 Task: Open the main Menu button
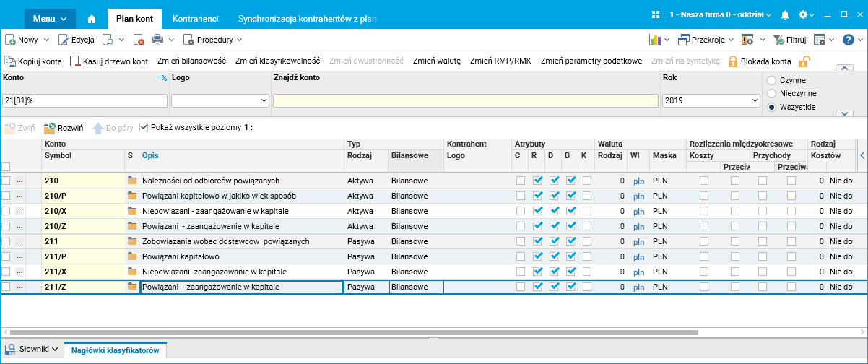(x=49, y=17)
